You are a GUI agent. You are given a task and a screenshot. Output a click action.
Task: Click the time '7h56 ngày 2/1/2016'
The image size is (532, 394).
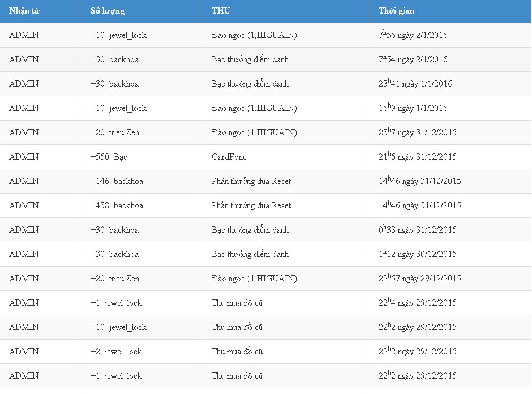(x=413, y=35)
